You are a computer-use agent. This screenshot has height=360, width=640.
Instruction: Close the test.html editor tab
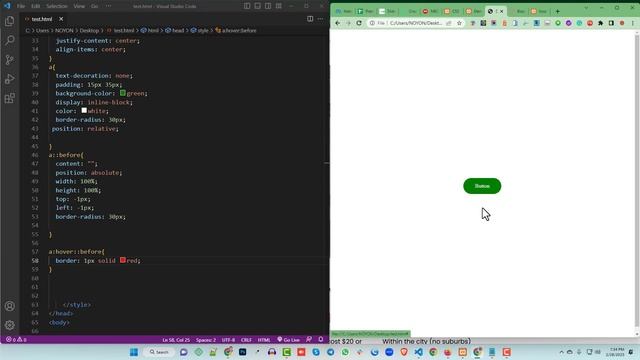(x=61, y=19)
